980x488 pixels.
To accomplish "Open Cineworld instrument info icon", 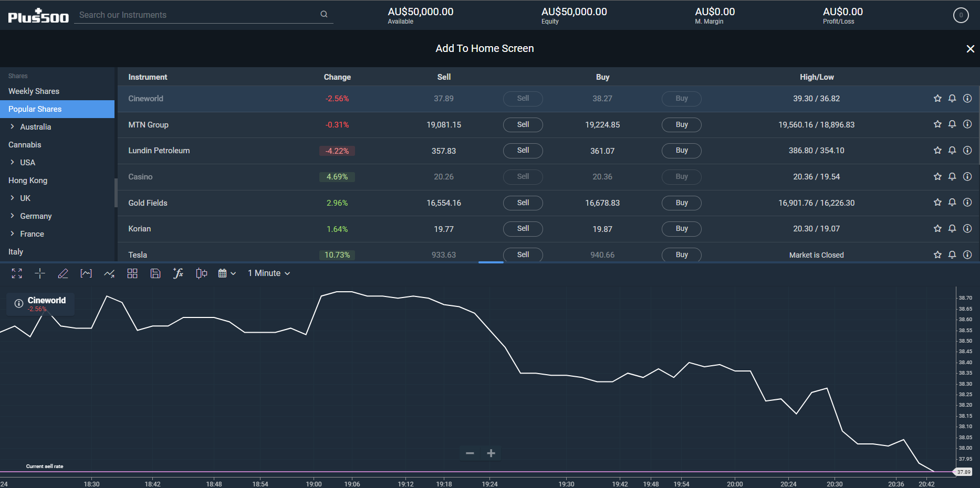I will pyautogui.click(x=967, y=99).
